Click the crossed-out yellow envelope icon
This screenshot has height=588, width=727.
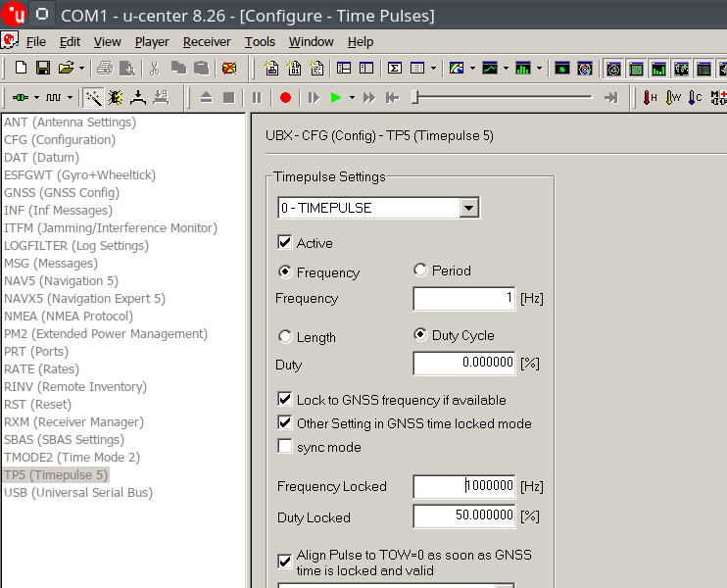(x=229, y=69)
